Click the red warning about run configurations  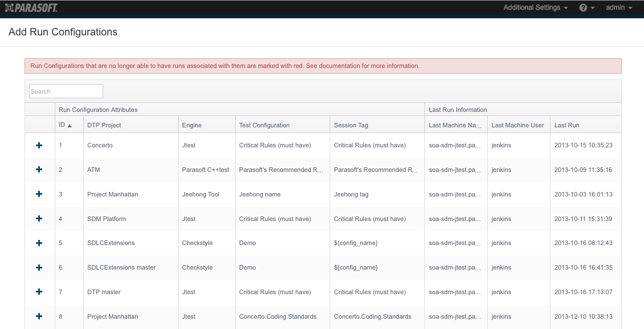click(323, 66)
